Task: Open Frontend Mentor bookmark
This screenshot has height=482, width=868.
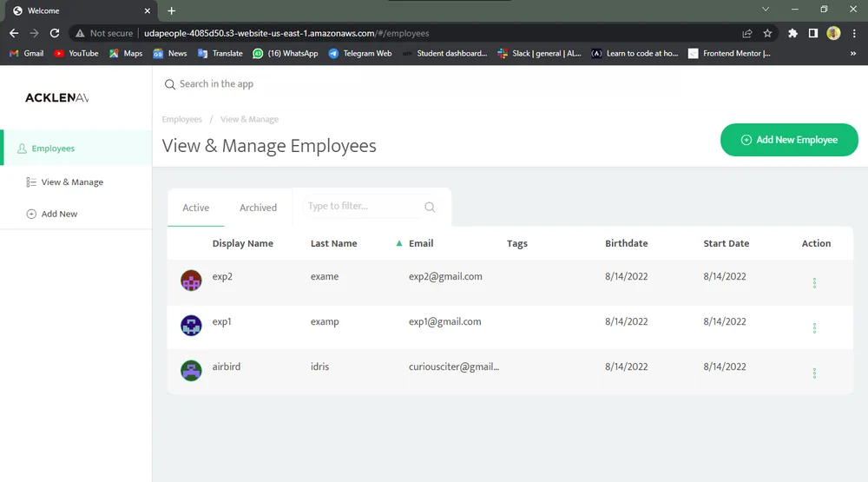Action: coord(730,53)
